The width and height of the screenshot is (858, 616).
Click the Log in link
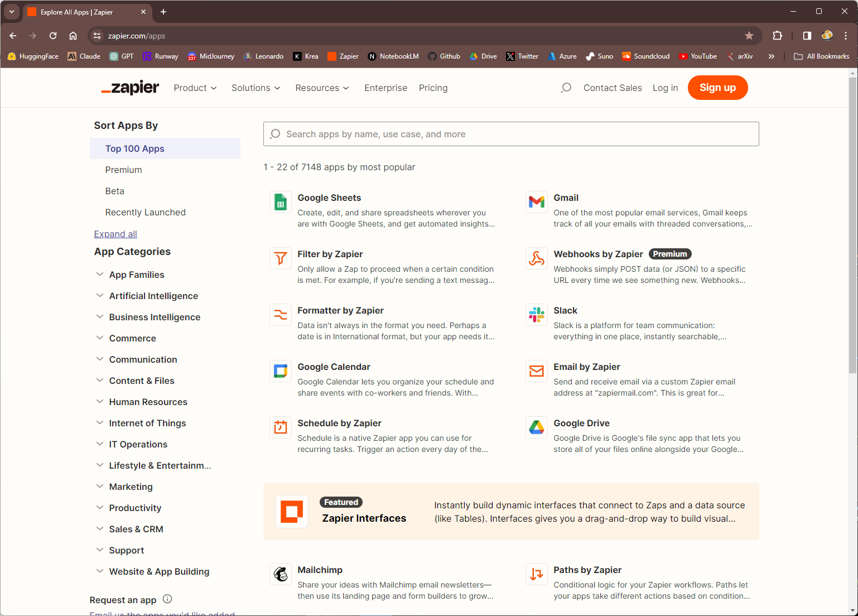[665, 88]
